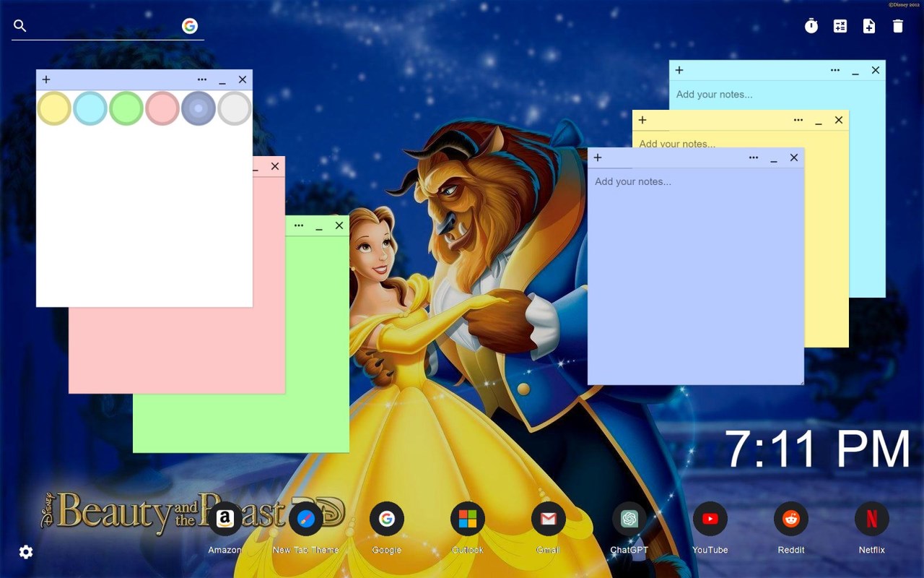Viewport: 924px width, 578px height.
Task: Open the Netflix shortcut
Action: [872, 519]
